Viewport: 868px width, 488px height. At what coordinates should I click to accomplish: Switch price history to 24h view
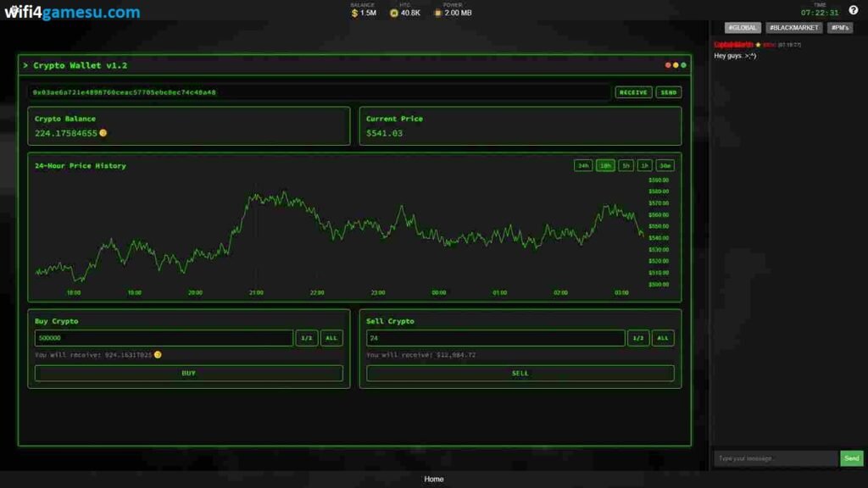583,166
